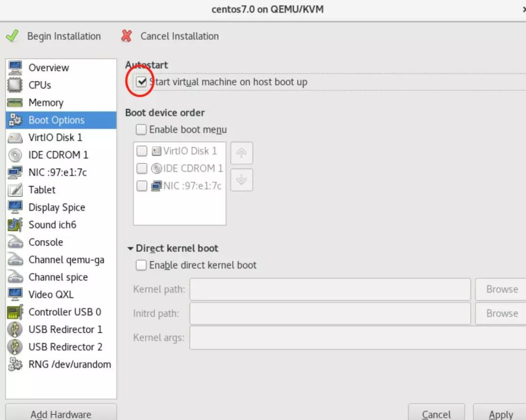Click Cancel Installation button
526x420 pixels.
pyautogui.click(x=170, y=36)
